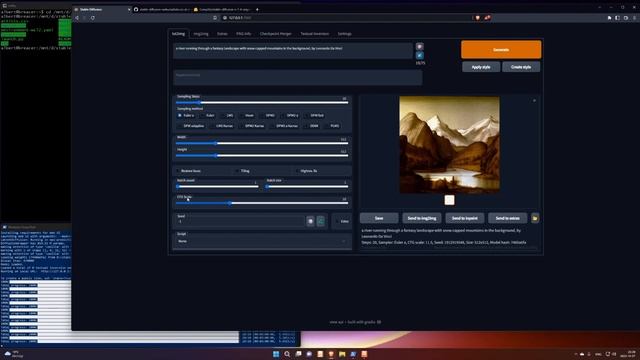640x360 pixels.
Task: Select the Heun sampling method
Action: (x=247, y=116)
